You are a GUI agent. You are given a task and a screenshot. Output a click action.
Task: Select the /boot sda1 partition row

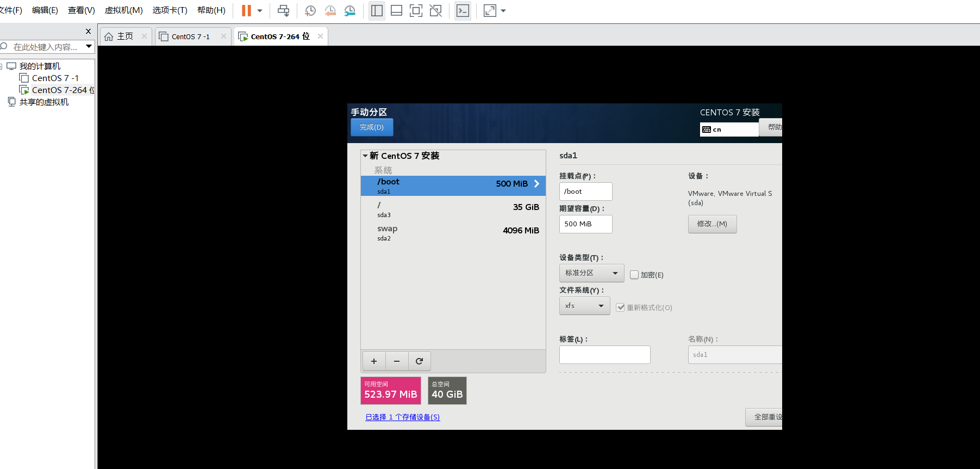click(453, 186)
